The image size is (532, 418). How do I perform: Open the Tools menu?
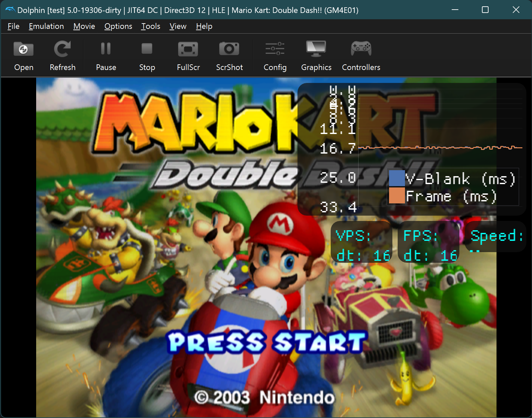click(x=151, y=26)
